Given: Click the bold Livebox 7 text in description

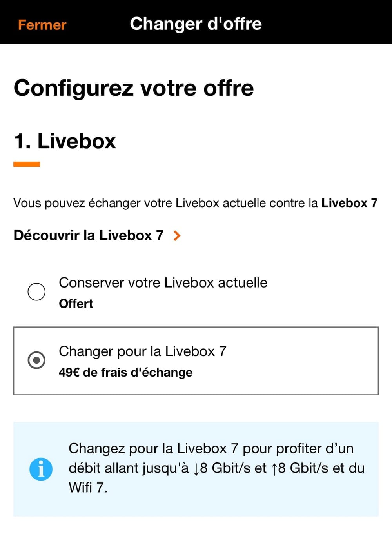Looking at the screenshot, I should (349, 203).
